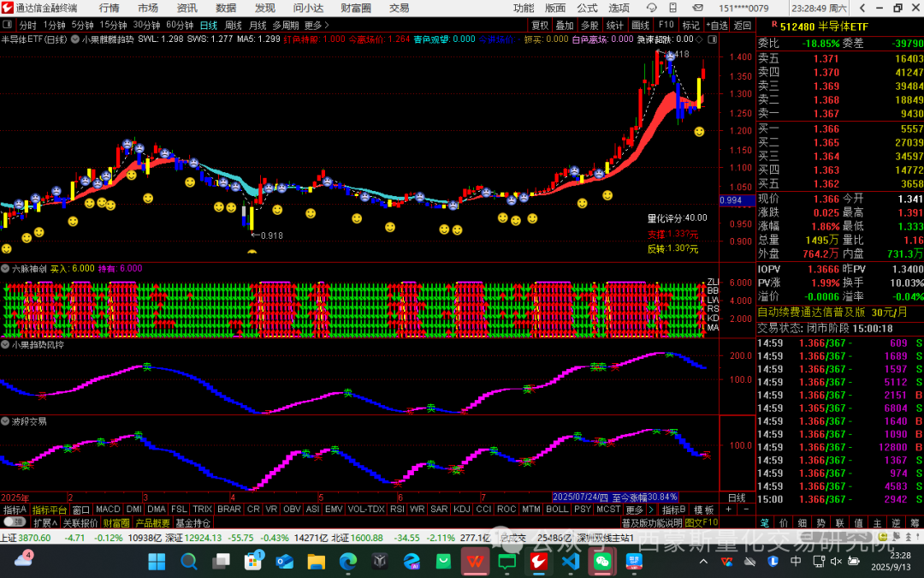Add stock via +自选 button
This screenshot has height=578, width=924.
(x=717, y=26)
